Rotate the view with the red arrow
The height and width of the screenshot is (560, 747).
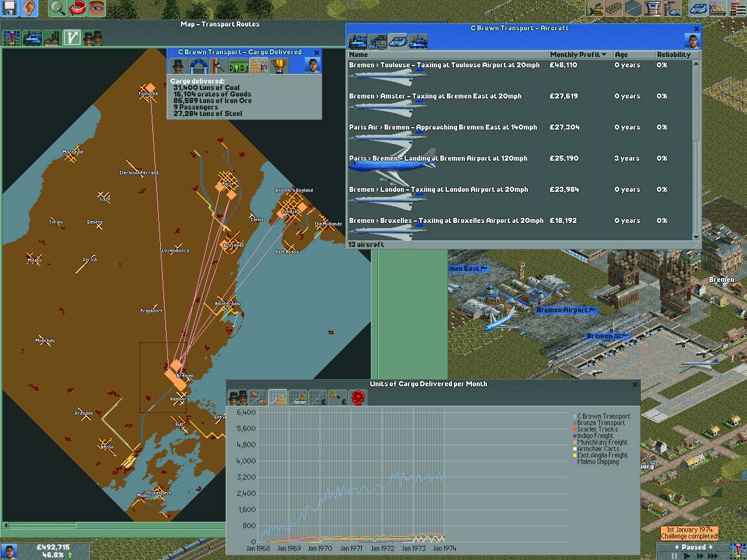pos(77,8)
